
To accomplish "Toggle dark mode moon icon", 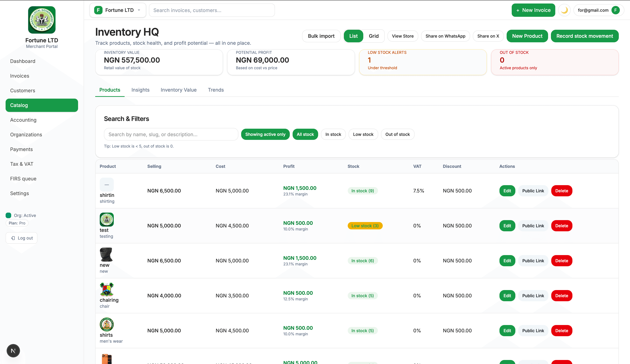I will (x=564, y=10).
